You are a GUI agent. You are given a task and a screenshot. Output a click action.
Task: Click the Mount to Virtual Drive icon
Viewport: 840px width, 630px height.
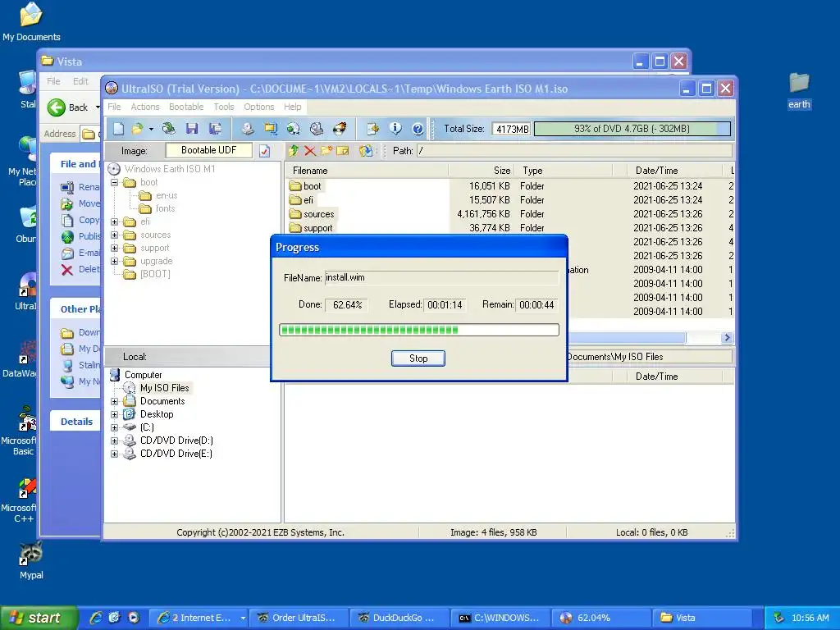[317, 129]
